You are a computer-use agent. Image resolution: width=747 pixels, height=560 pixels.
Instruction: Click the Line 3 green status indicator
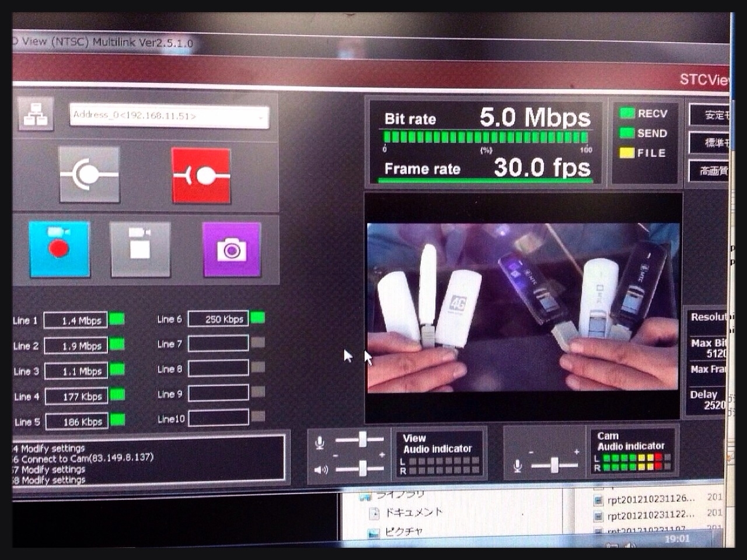tap(117, 369)
